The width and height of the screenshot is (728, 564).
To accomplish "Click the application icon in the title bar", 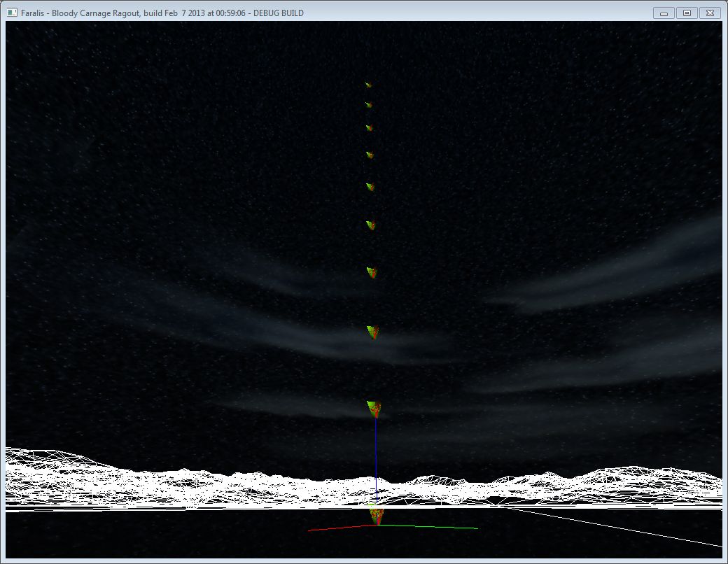I will click(12, 13).
